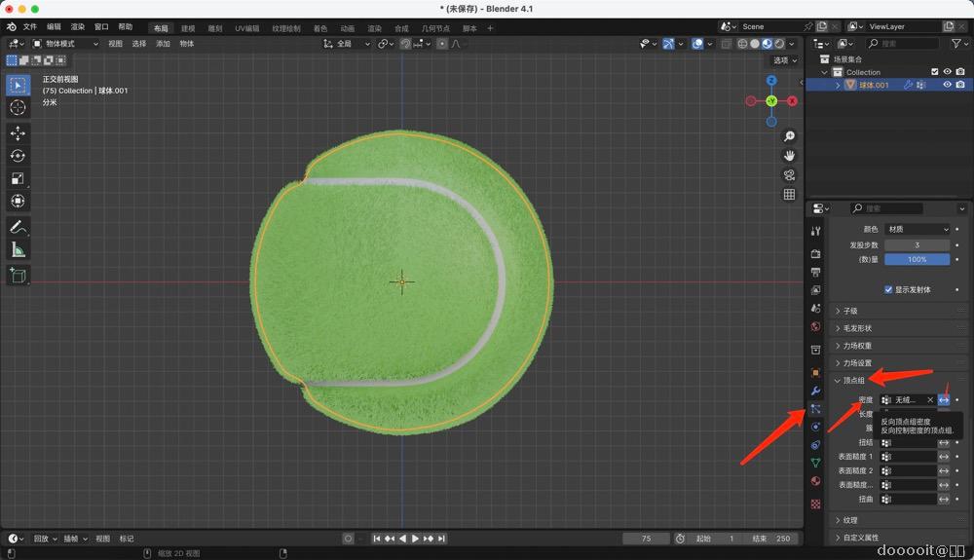Click the camera view icon in viewport

point(789,174)
